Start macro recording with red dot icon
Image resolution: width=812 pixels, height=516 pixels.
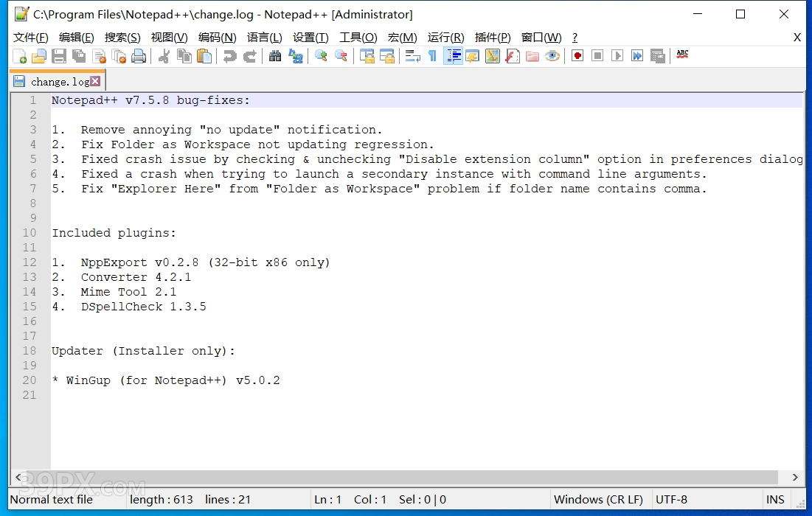(577, 56)
